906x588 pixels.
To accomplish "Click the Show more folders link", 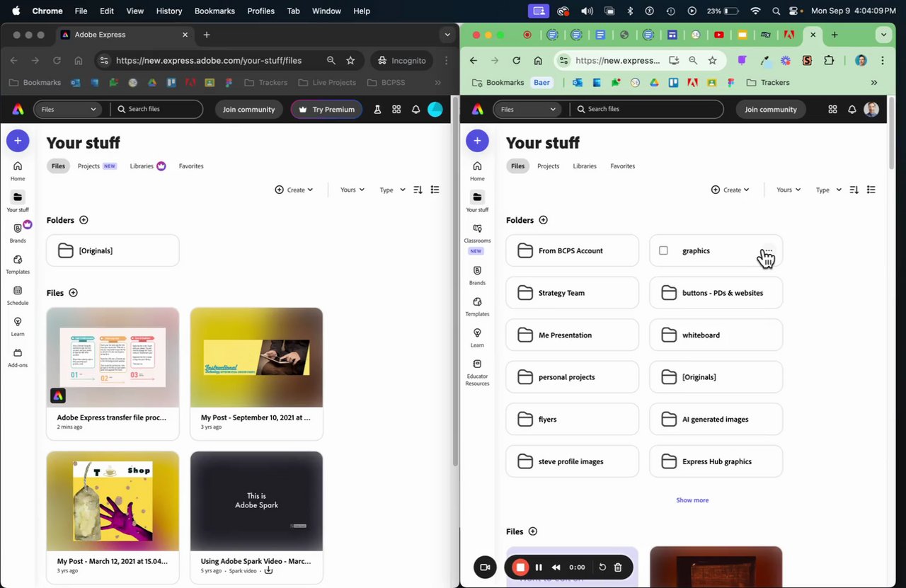I will coord(692,500).
